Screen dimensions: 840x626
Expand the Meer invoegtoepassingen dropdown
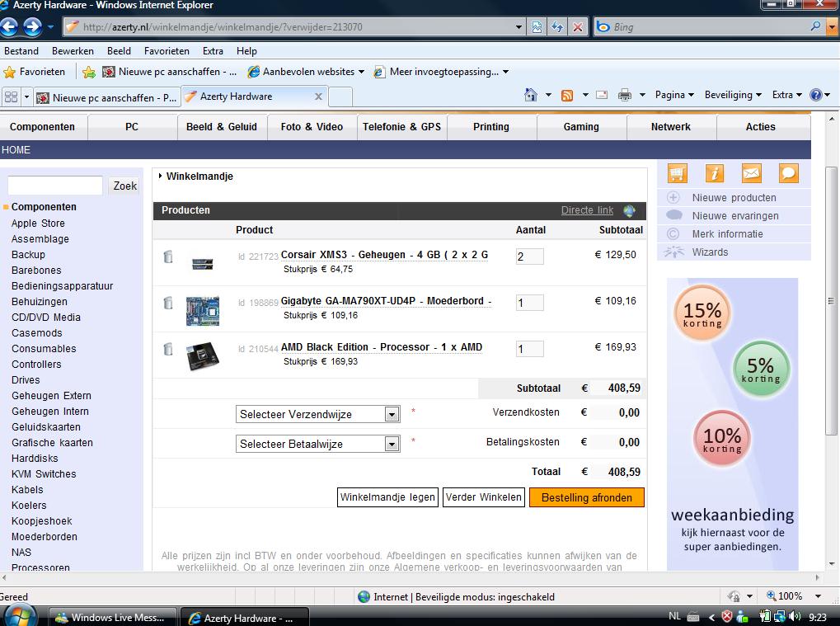coord(505,72)
